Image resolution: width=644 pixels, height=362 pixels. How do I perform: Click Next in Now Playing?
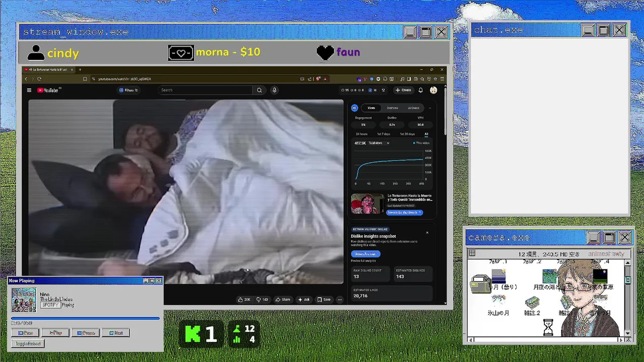tap(116, 333)
